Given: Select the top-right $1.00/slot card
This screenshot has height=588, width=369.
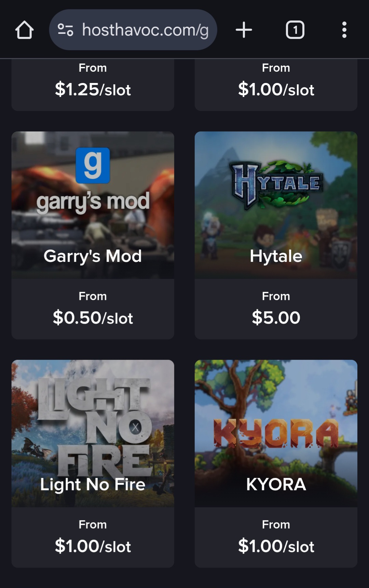Looking at the screenshot, I should coord(276,85).
